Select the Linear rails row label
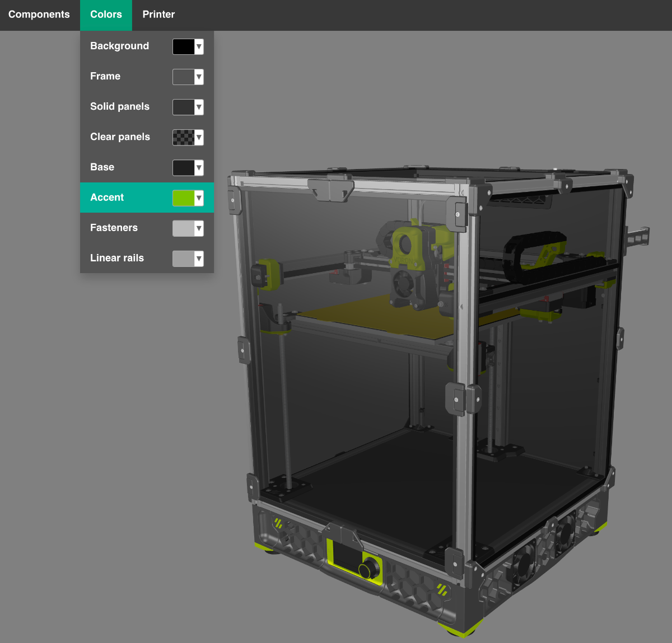This screenshot has height=643, width=672. coord(117,258)
